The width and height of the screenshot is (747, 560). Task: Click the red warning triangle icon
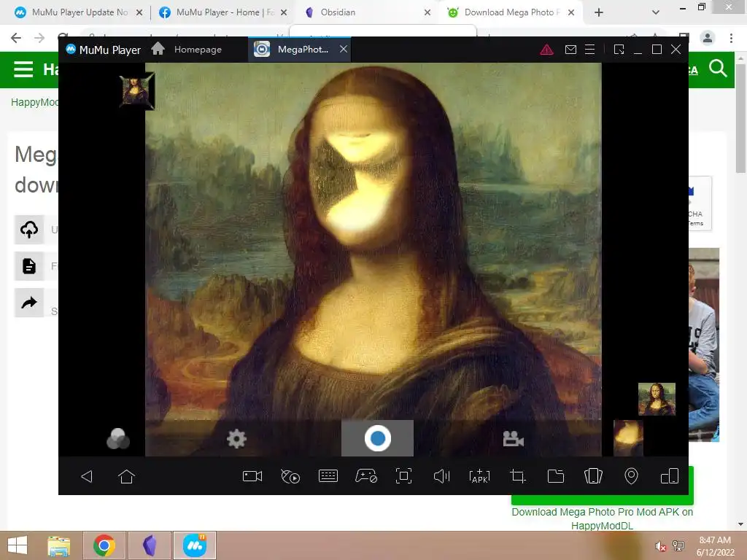tap(546, 50)
